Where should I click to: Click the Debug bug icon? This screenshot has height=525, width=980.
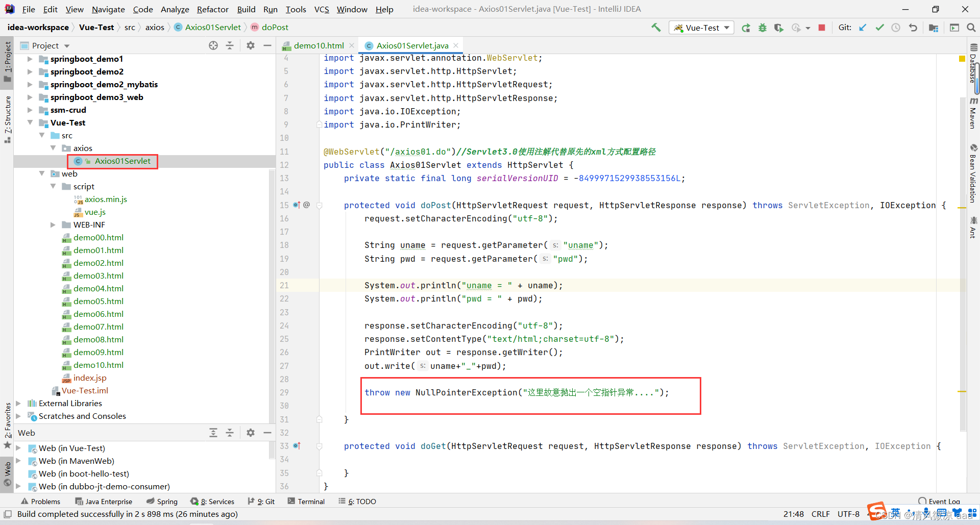[762, 28]
